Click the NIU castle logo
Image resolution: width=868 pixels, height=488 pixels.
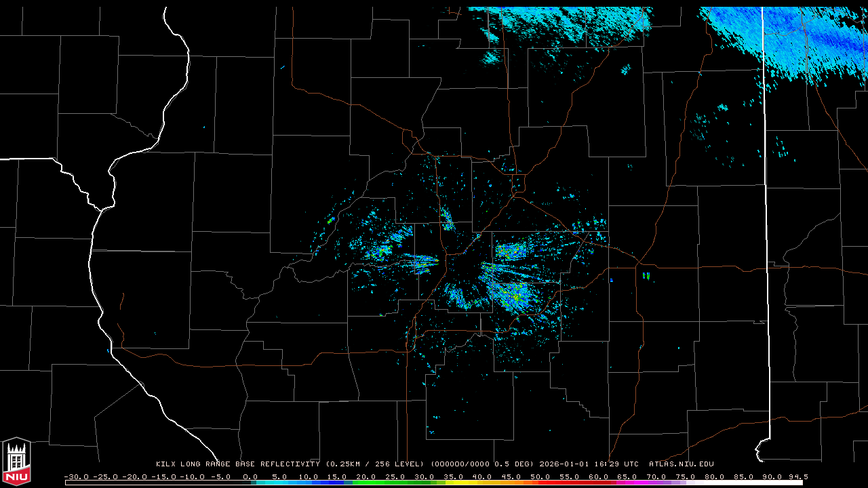pyautogui.click(x=16, y=462)
